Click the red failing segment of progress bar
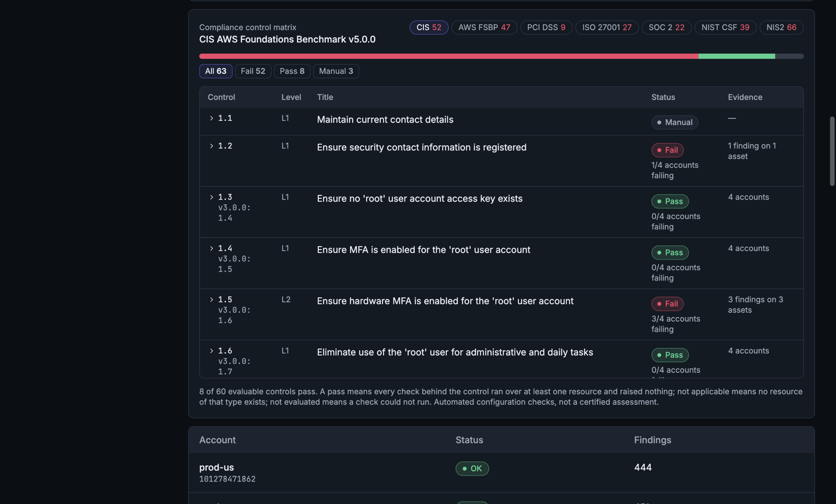836x504 pixels. click(x=448, y=56)
